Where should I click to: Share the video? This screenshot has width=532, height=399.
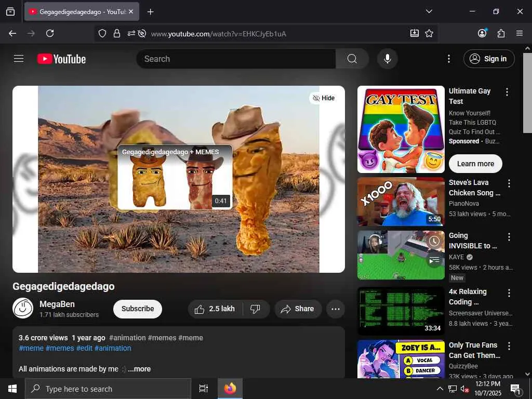pos(298,309)
